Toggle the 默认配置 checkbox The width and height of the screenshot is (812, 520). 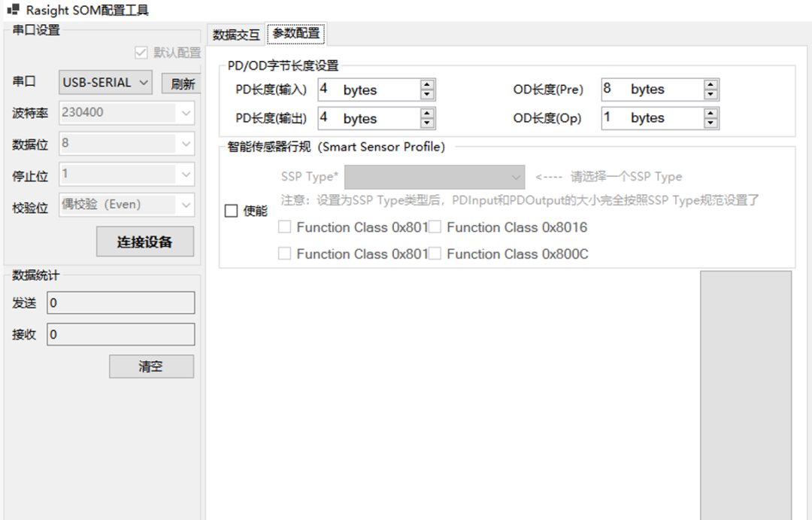[x=141, y=53]
